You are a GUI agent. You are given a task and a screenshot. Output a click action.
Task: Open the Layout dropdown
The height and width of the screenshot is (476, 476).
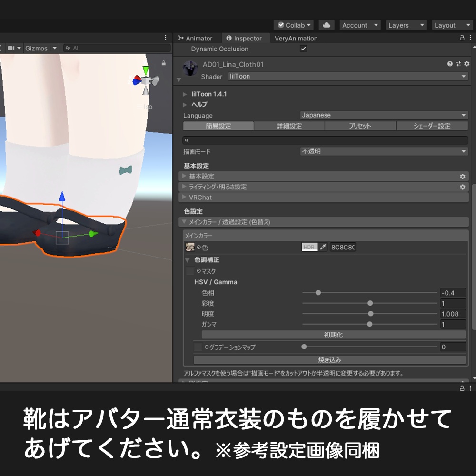(452, 25)
